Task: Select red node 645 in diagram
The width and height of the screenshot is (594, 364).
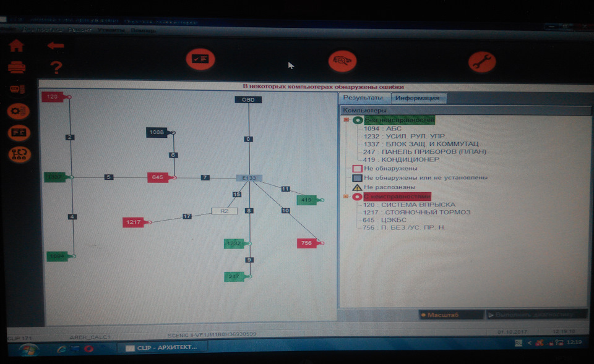Action: [x=158, y=177]
